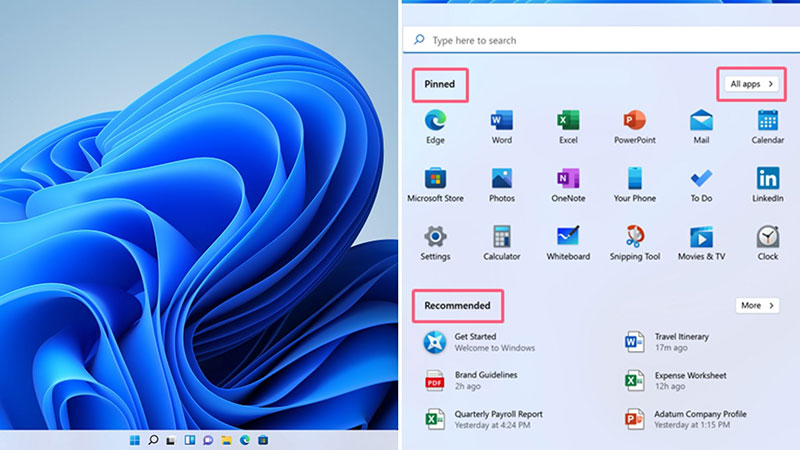Open Microsoft Store in the pinned grid
The height and width of the screenshot is (450, 800).
coord(435,185)
